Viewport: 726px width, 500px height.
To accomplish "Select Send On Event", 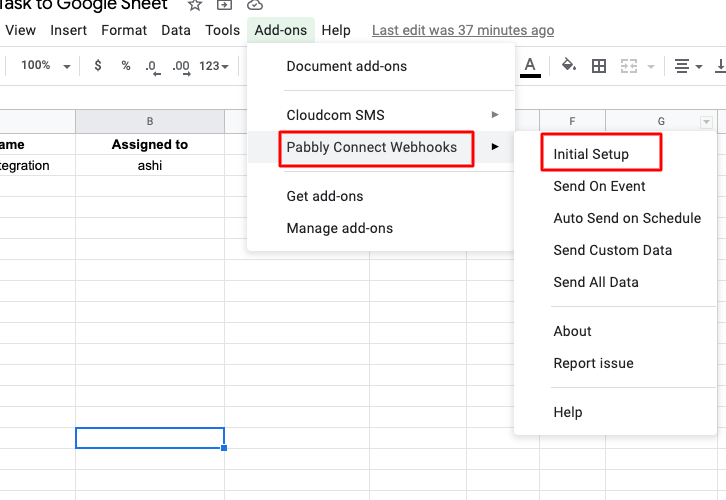I will tap(615, 186).
